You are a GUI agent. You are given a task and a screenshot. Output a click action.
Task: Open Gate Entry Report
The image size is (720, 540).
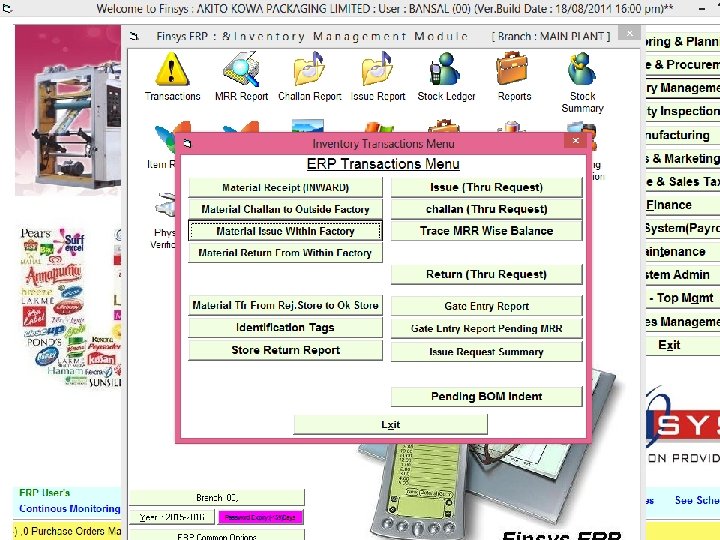(486, 306)
